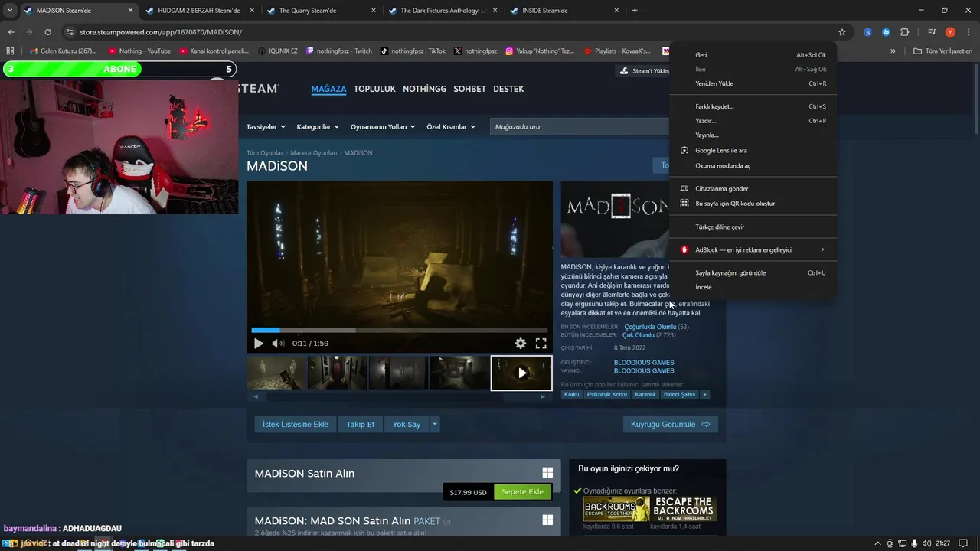Open the SOHBET nav link

(469, 89)
